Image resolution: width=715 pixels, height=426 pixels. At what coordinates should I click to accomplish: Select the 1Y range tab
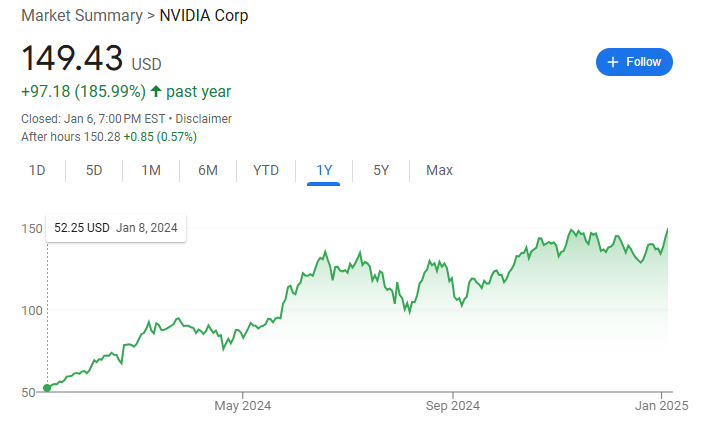(324, 170)
